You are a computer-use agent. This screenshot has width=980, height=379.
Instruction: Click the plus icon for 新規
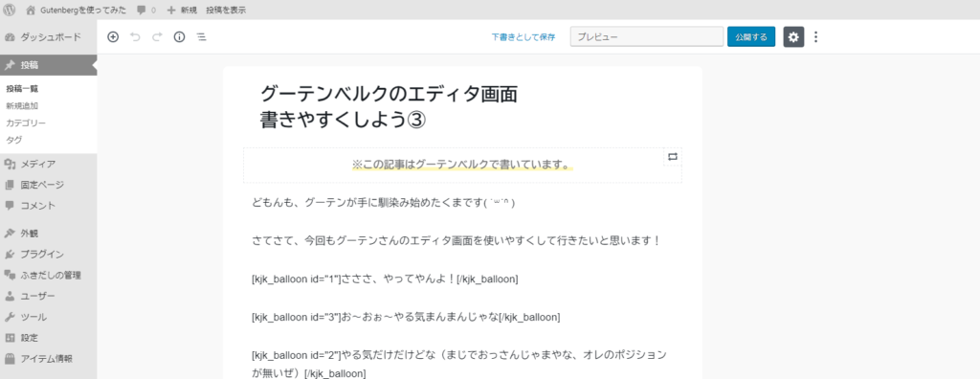pos(171,10)
